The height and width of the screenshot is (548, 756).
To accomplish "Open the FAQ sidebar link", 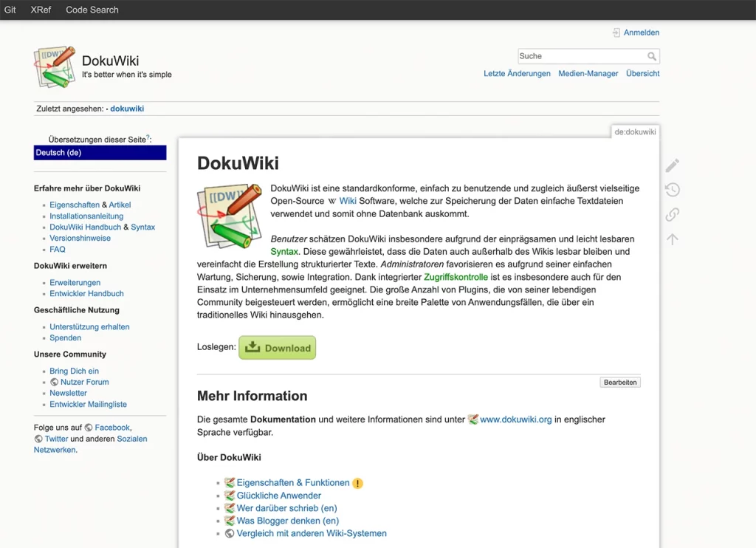I will coord(58,250).
